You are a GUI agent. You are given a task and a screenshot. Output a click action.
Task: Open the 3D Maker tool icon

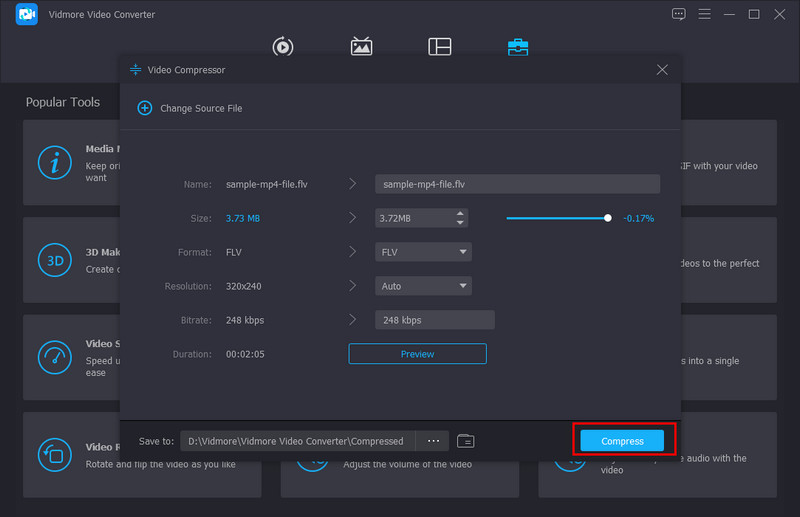(x=53, y=259)
